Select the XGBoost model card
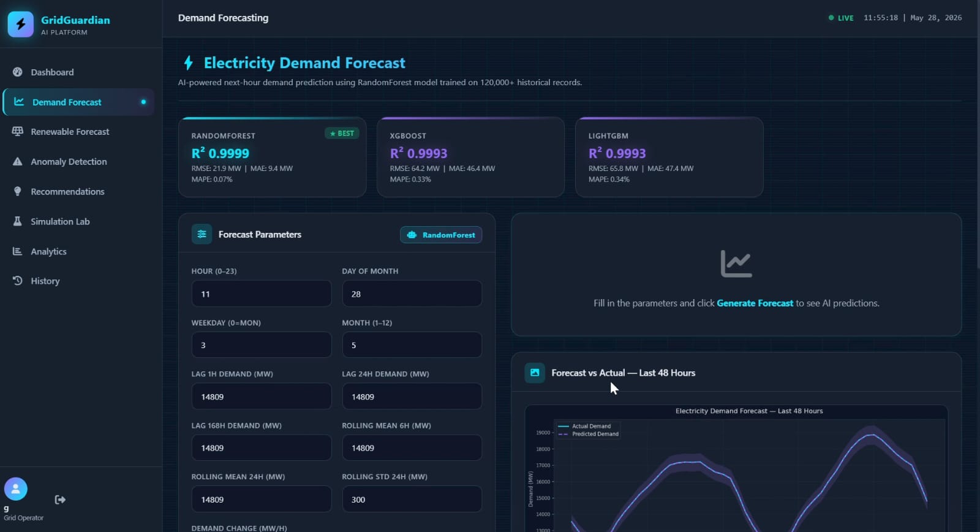 coord(471,157)
